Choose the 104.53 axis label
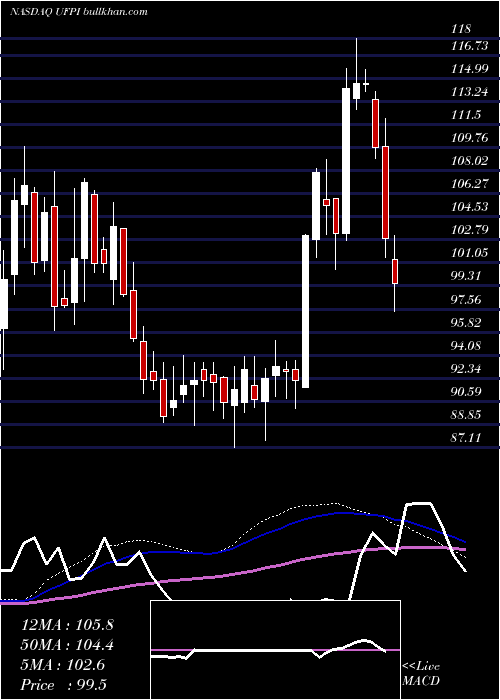The image size is (500, 700). point(469,207)
